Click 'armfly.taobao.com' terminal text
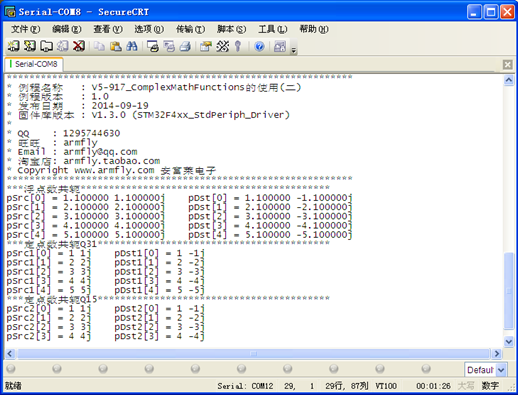The height and width of the screenshot is (395, 518). [x=112, y=161]
